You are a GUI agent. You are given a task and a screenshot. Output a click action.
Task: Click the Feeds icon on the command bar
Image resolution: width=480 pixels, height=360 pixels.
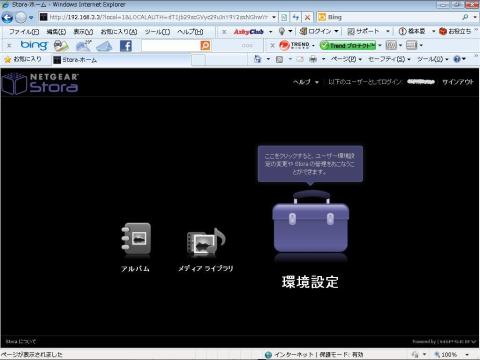[x=279, y=59]
